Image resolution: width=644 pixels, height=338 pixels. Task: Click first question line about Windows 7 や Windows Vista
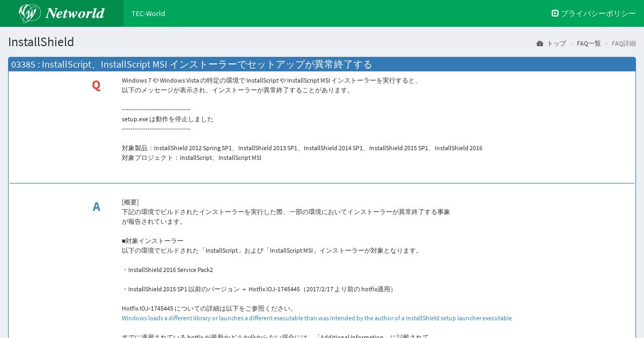click(x=271, y=80)
